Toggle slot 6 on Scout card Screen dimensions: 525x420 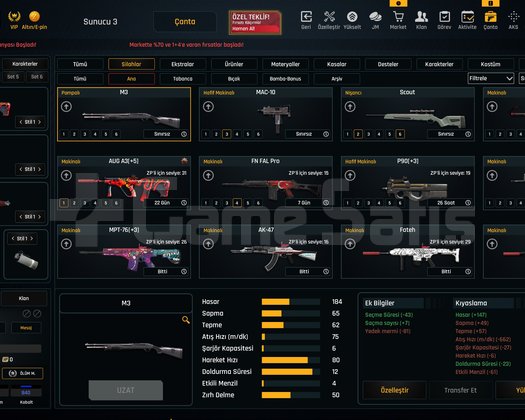400,134
